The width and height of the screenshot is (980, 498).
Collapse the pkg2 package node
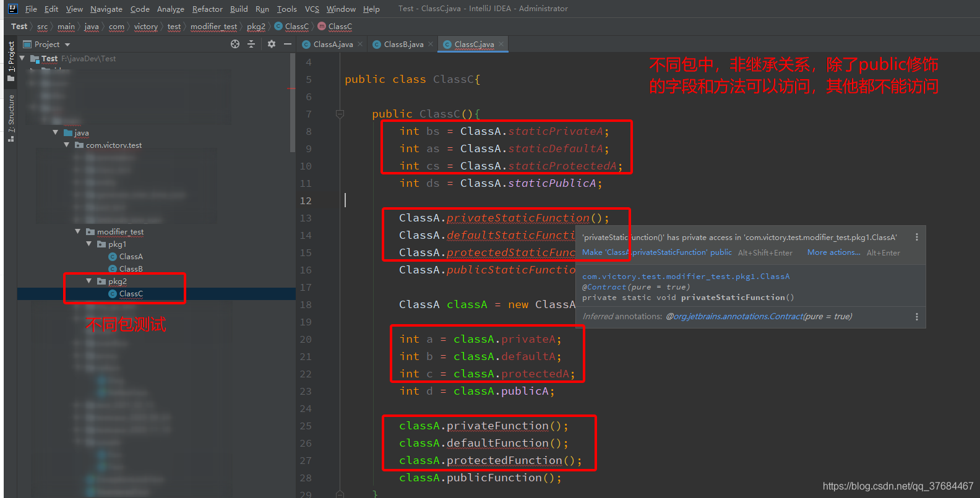(x=89, y=281)
